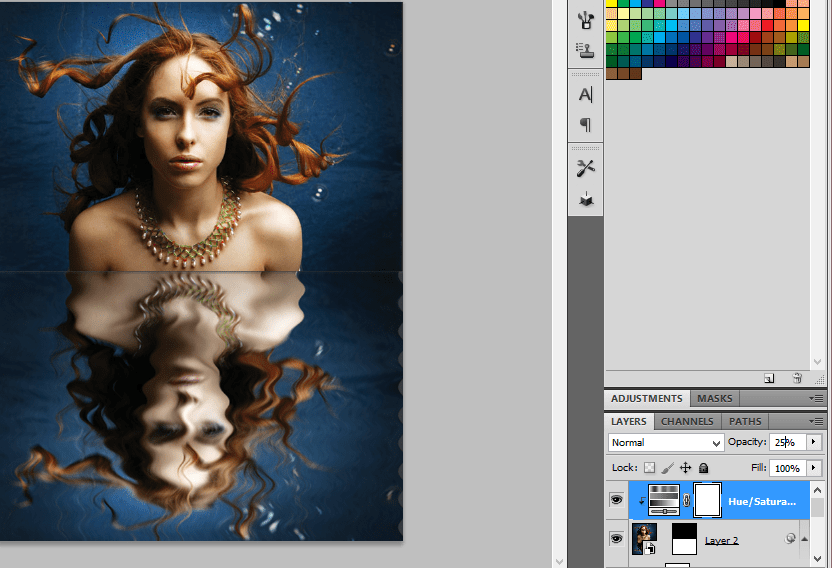Click the smart filters icon on Layer 2
This screenshot has height=568, width=832.
tap(790, 539)
